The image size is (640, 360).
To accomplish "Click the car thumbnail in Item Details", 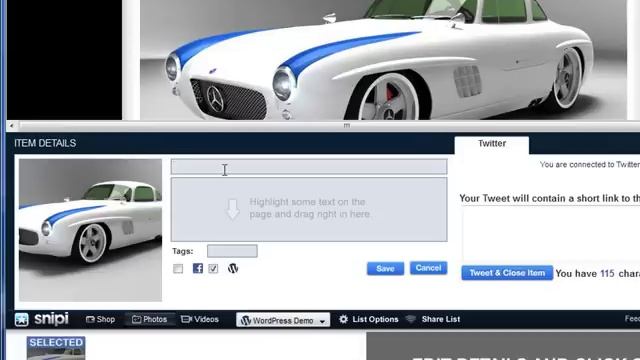I will click(x=90, y=230).
